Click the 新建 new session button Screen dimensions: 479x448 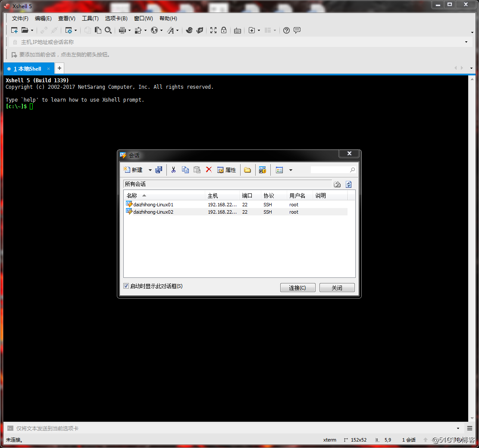pyautogui.click(x=134, y=170)
